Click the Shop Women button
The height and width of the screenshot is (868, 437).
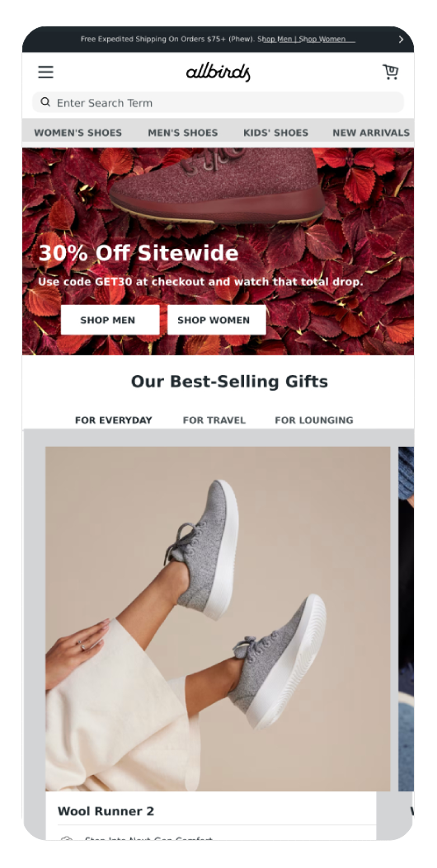[x=217, y=320]
